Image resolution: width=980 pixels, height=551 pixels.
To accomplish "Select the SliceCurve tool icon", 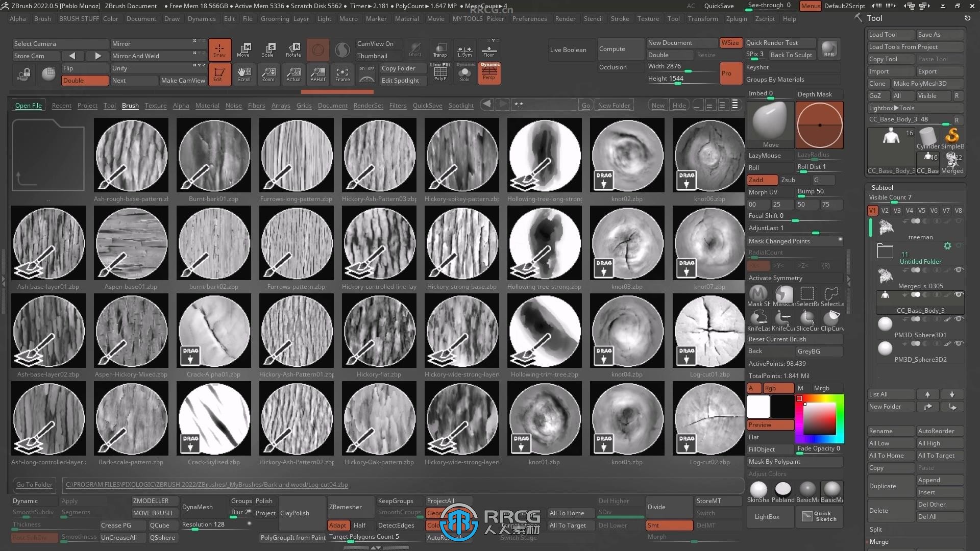I will click(807, 318).
